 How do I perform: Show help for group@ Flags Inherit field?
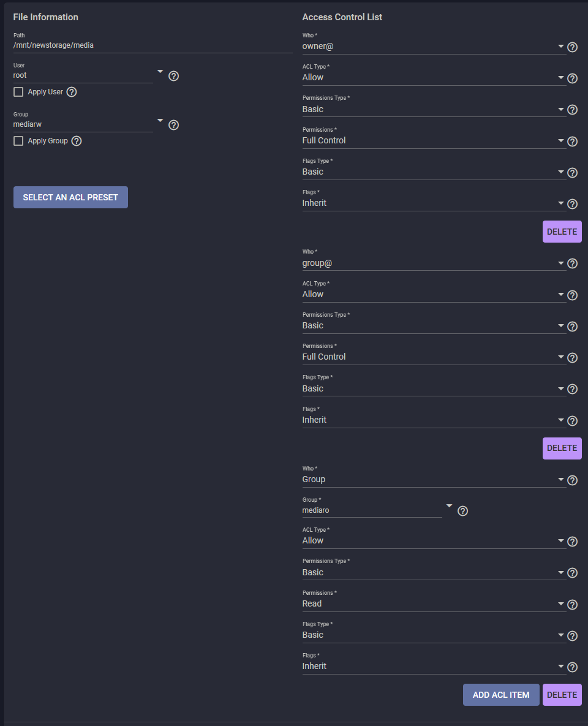click(572, 420)
